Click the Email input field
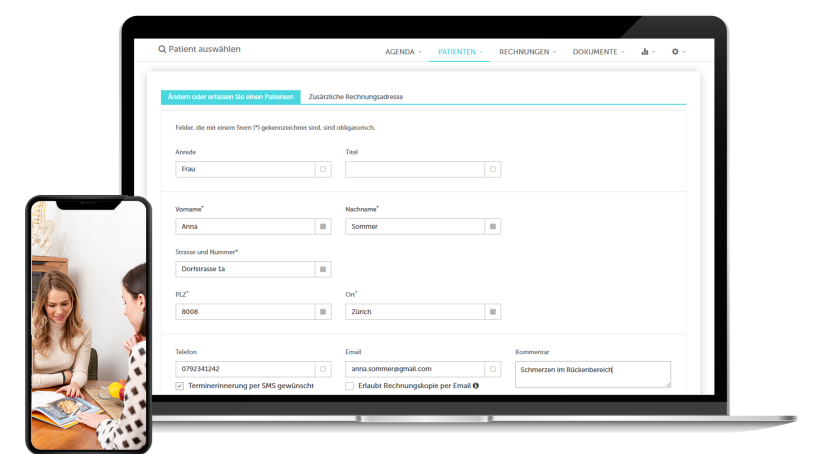The image size is (826, 454). (415, 369)
